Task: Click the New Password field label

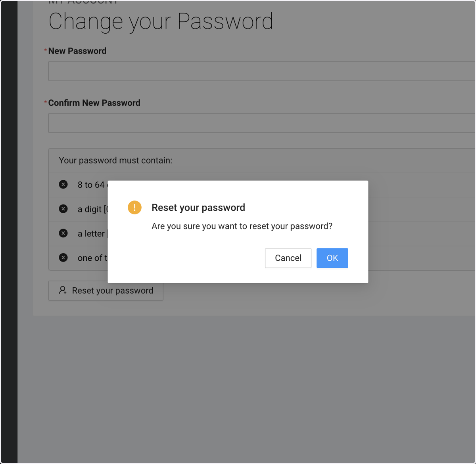Action: [77, 51]
